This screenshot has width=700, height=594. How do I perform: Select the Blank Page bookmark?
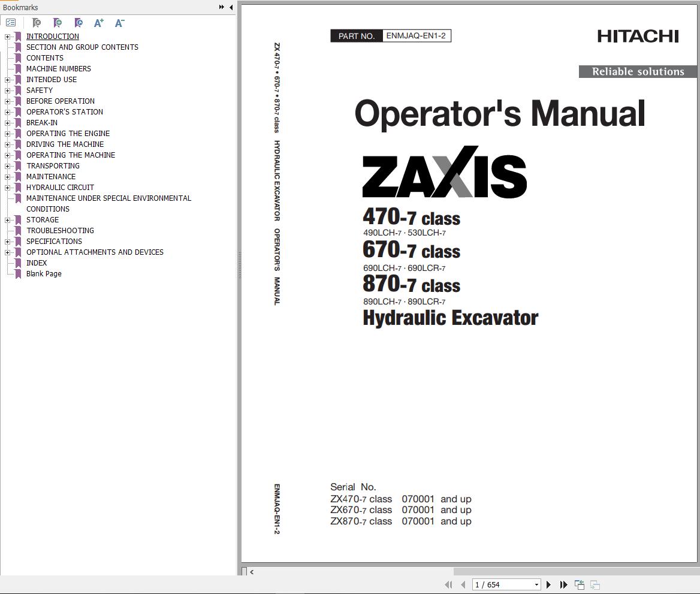point(44,273)
